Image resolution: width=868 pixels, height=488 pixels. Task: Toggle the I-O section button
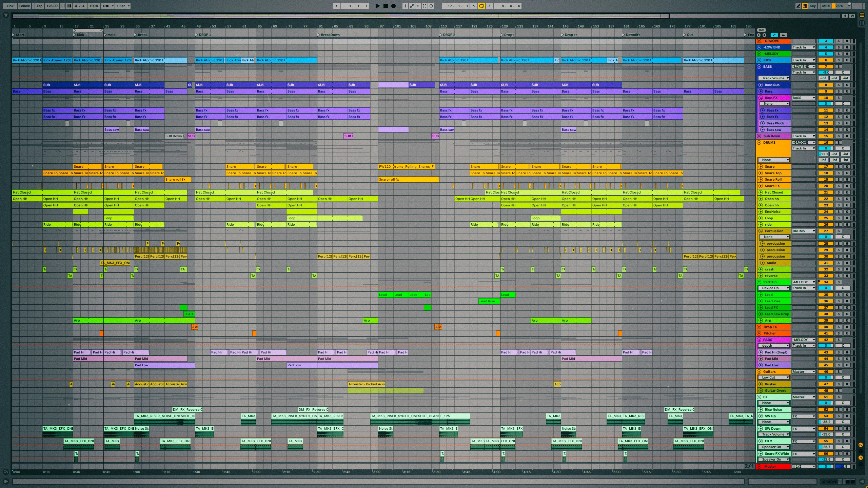(861, 445)
